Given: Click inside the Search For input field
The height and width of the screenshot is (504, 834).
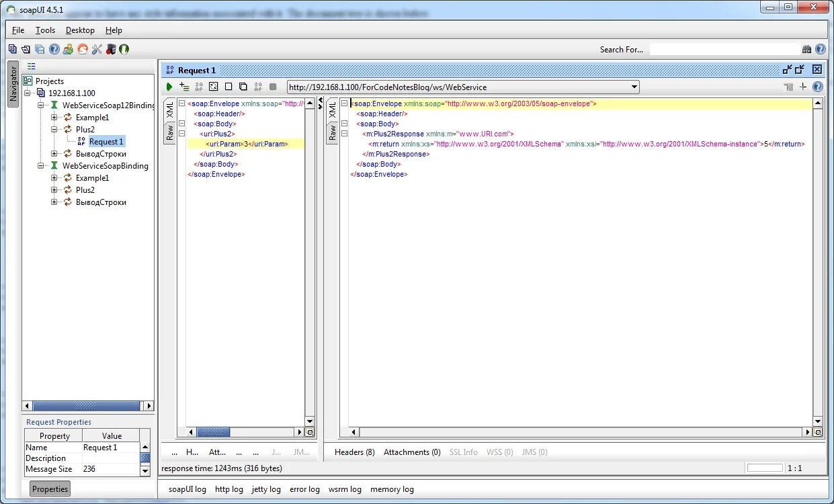Looking at the screenshot, I should click(x=724, y=49).
